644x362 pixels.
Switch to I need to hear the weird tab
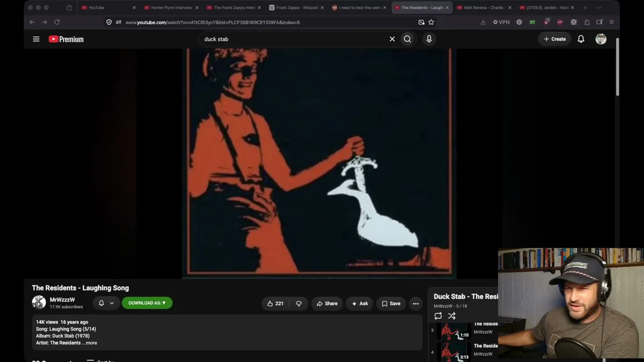click(358, 8)
